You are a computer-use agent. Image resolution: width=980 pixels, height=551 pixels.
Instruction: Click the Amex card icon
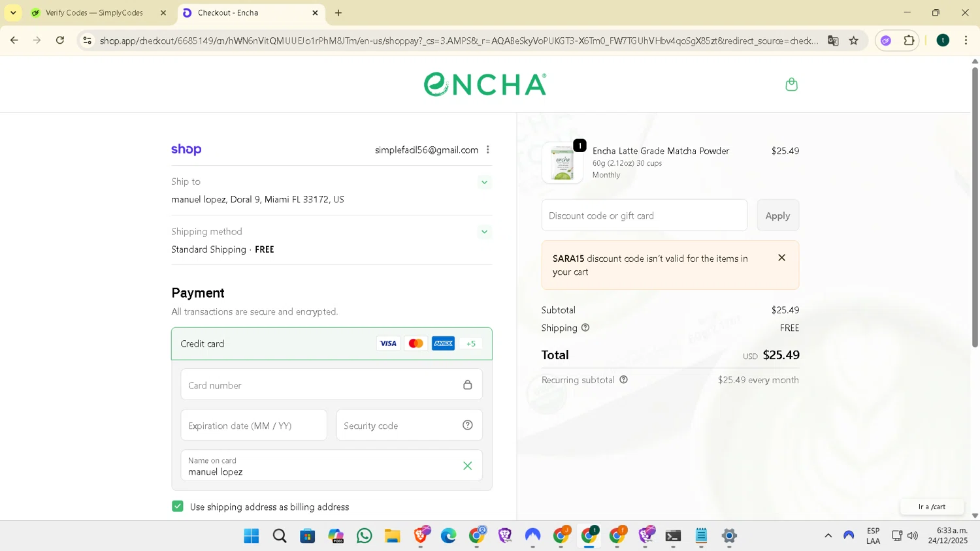click(x=443, y=343)
